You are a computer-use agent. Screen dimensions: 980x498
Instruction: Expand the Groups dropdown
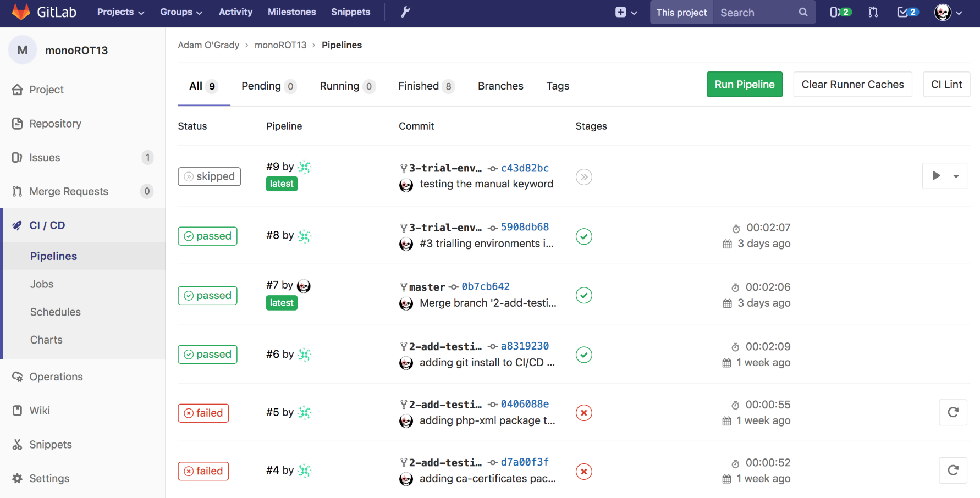pos(181,12)
